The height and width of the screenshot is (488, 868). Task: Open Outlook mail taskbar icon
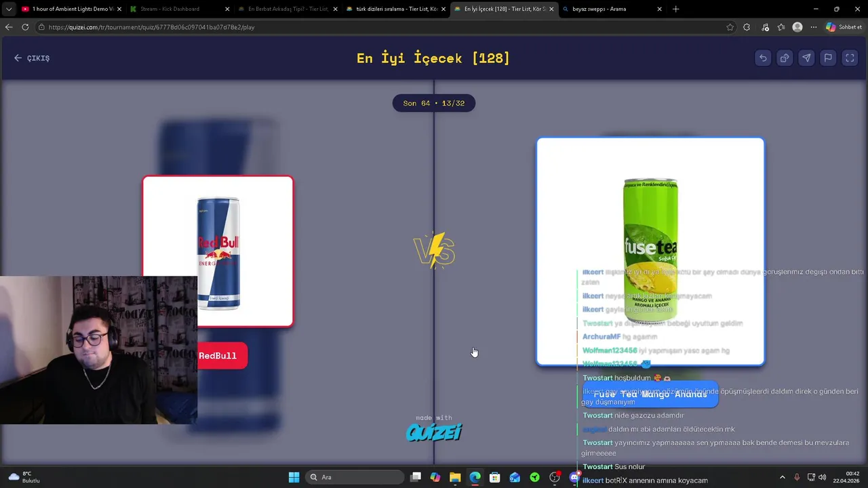click(x=515, y=477)
